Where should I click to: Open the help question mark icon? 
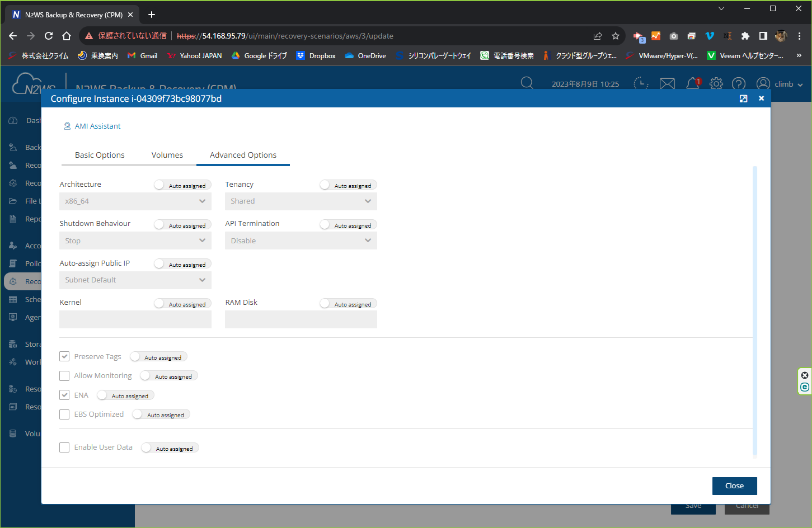tap(739, 84)
